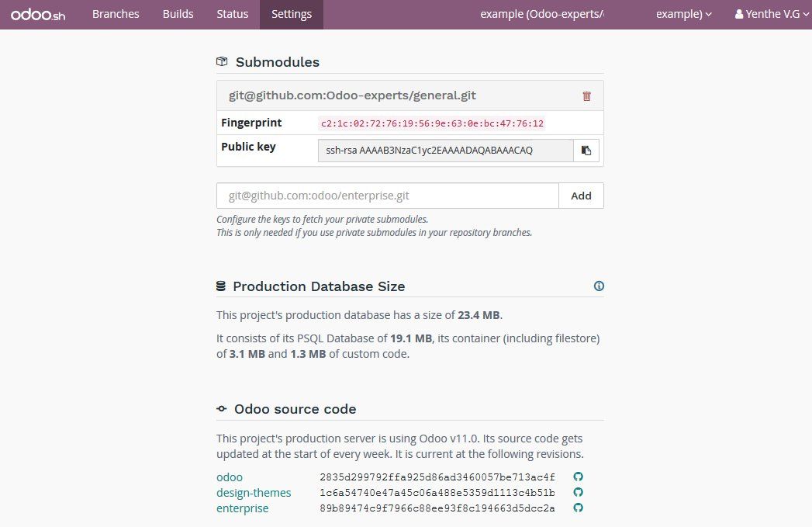Click the ssh-rsa public key field
812x527 pixels.
[445, 151]
